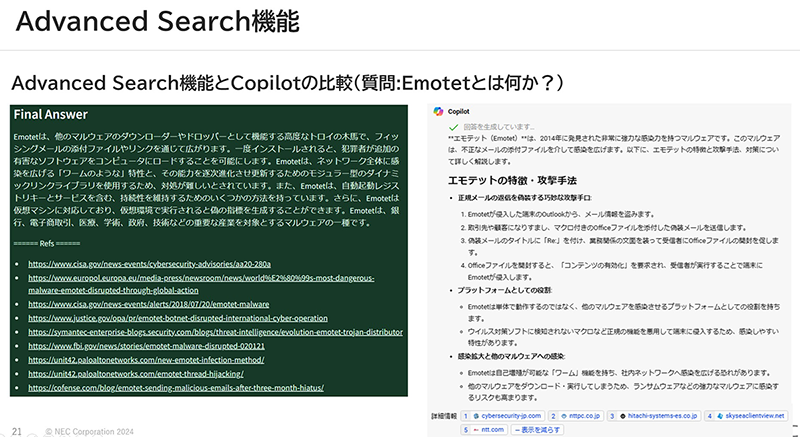
Task: Open the ntt.com source chip
Action: 484,430
